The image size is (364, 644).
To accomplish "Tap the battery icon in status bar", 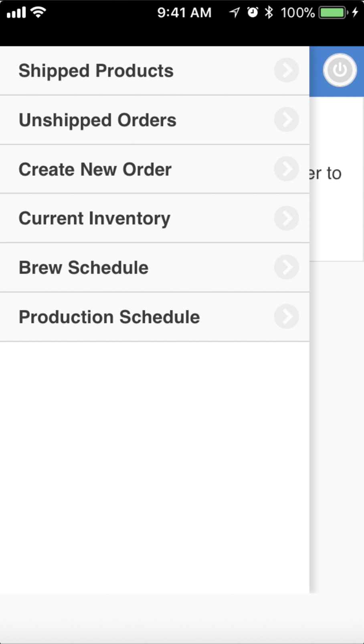I will [334, 13].
